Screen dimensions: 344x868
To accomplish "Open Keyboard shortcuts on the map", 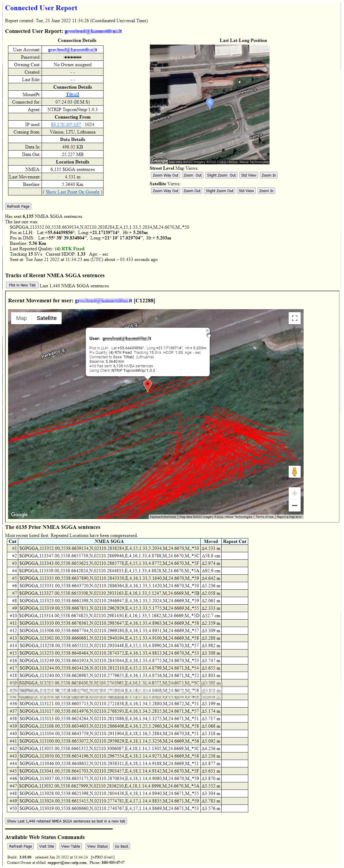I will click(162, 517).
